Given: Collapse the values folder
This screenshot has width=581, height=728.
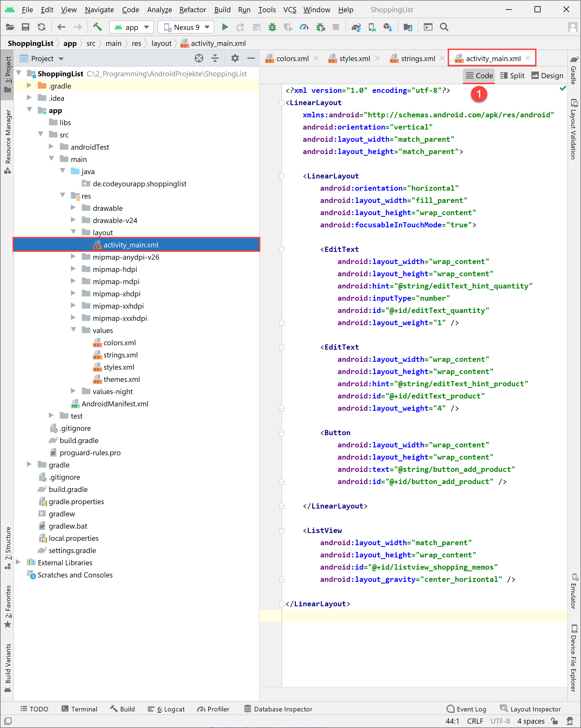Looking at the screenshot, I should pyautogui.click(x=73, y=330).
